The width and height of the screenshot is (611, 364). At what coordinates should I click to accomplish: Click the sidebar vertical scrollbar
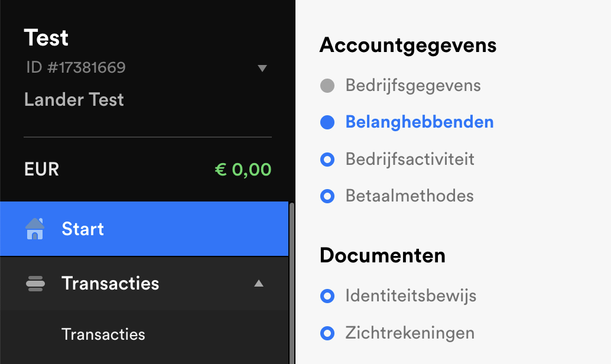[292, 283]
